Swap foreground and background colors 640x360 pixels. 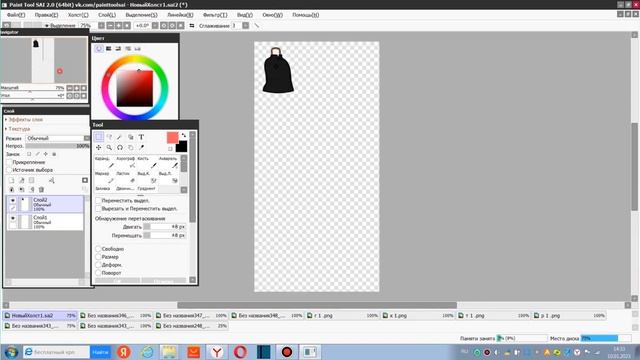tap(184, 135)
